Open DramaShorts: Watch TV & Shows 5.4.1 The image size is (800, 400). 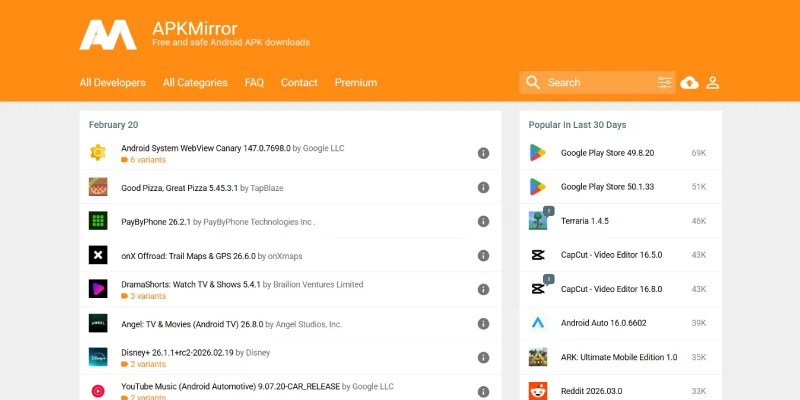click(191, 285)
